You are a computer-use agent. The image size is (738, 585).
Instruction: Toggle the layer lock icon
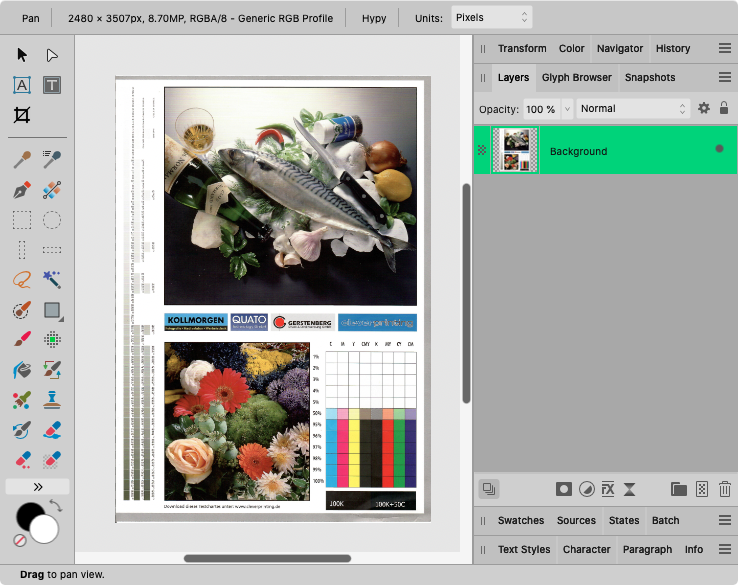[724, 108]
